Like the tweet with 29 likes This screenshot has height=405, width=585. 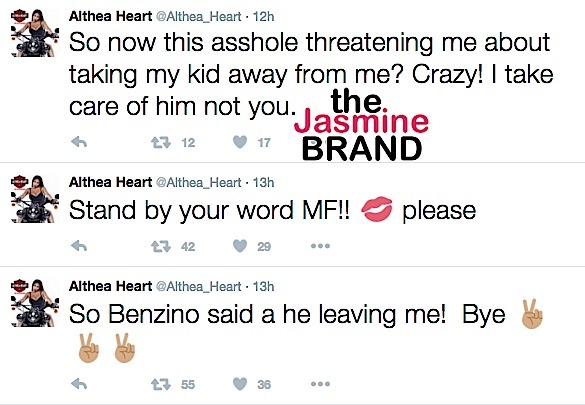240,246
